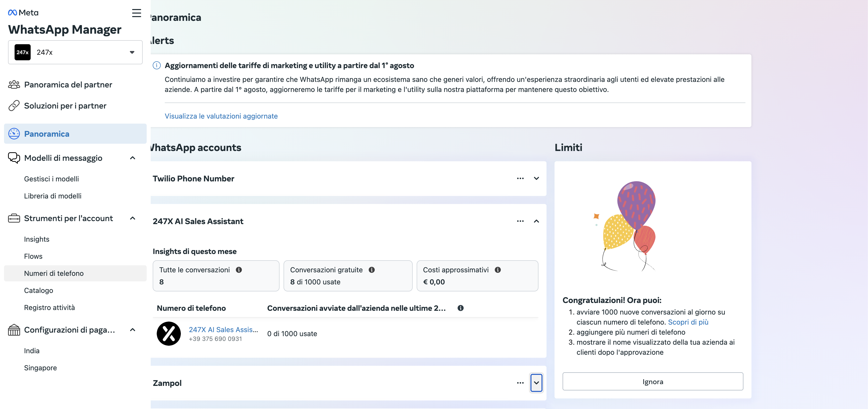Screen dimensions: 868x409
Task: Click the Modelli di messaggio chat icon
Action: (14, 158)
